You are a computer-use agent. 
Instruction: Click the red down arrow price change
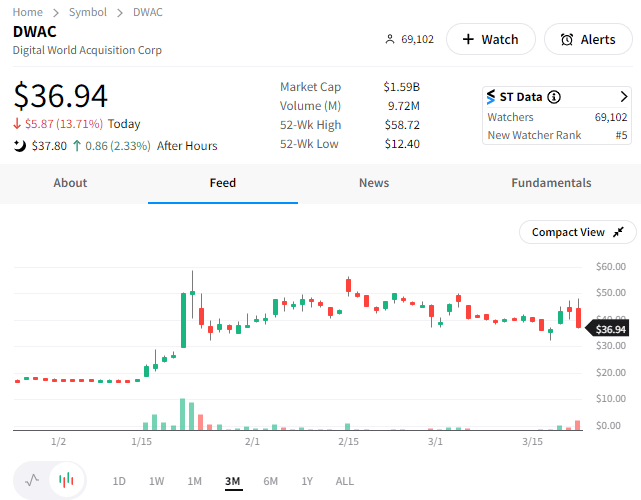17,123
